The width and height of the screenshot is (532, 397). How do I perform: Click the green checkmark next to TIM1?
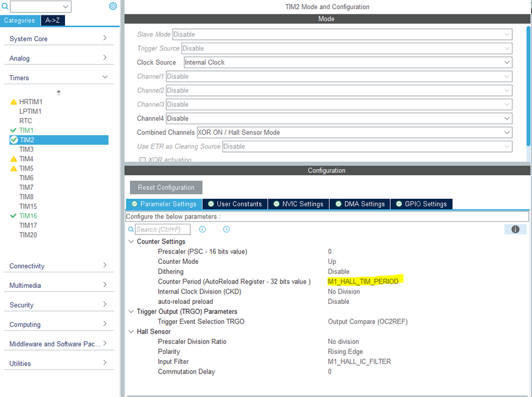point(13,131)
